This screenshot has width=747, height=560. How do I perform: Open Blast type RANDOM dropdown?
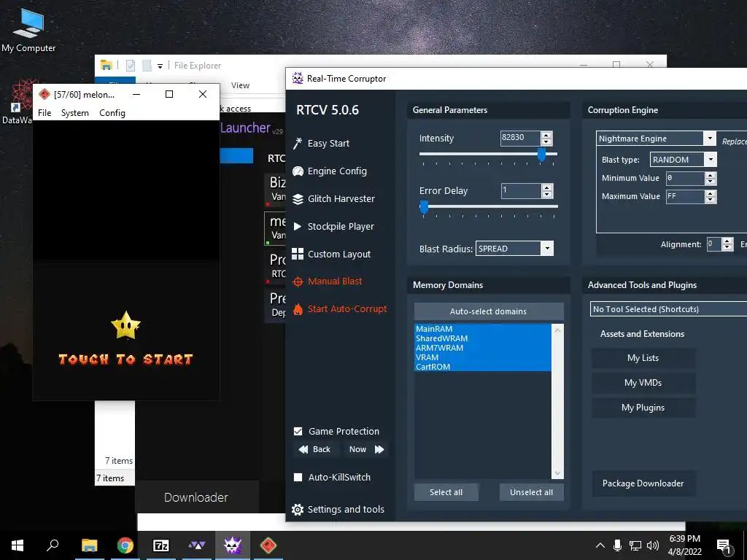click(x=711, y=160)
